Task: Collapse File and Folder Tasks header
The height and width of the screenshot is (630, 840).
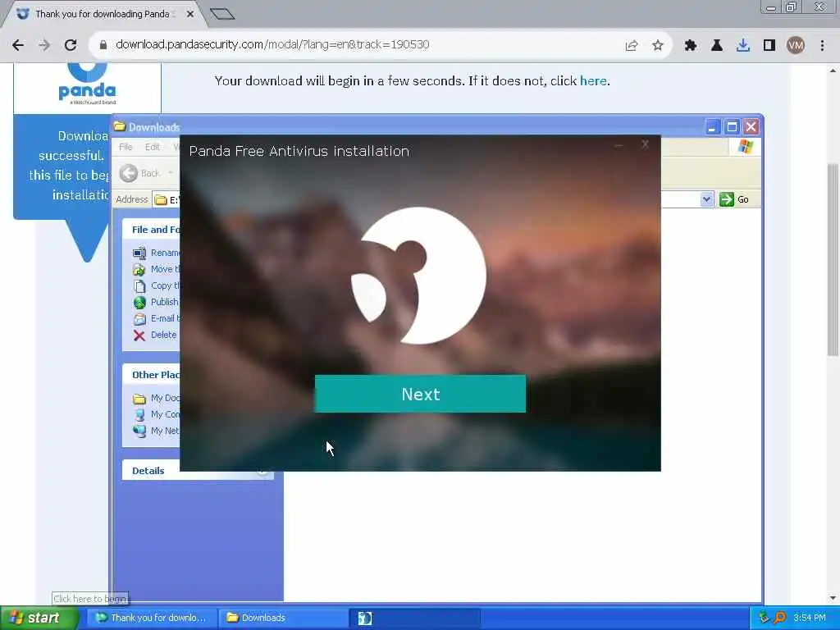Action: [151, 230]
